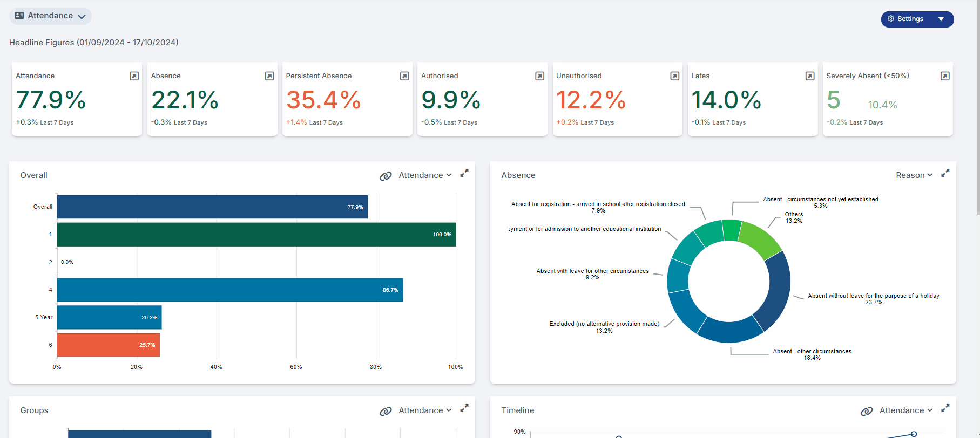Open the Settings dropdown arrow

(941, 19)
